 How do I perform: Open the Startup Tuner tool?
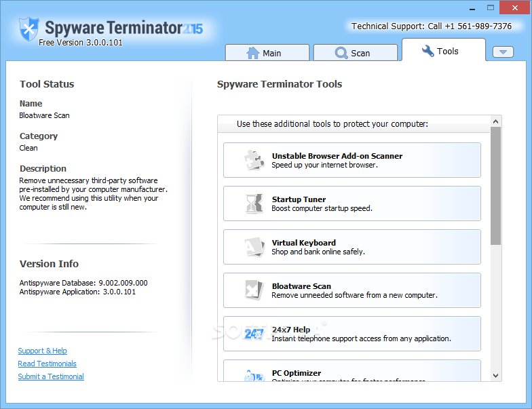(351, 203)
